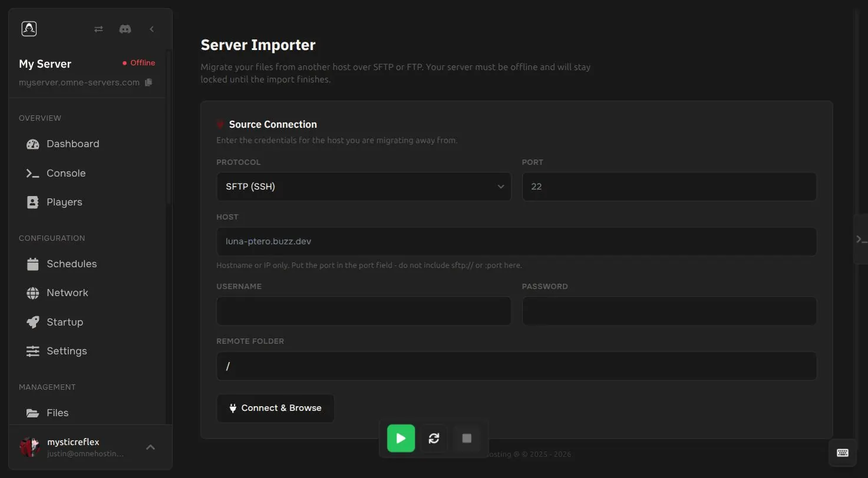Click the Source Connection heading icon

pyautogui.click(x=220, y=124)
